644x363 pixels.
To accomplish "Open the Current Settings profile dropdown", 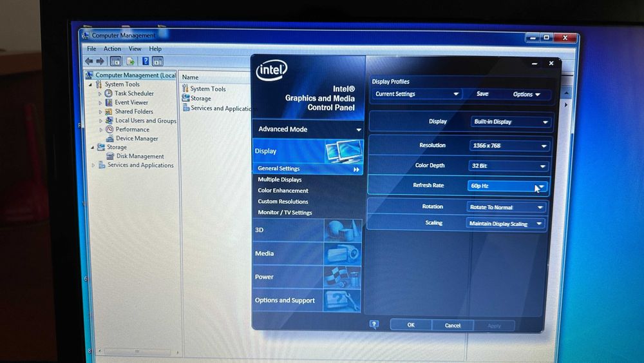I will click(417, 94).
